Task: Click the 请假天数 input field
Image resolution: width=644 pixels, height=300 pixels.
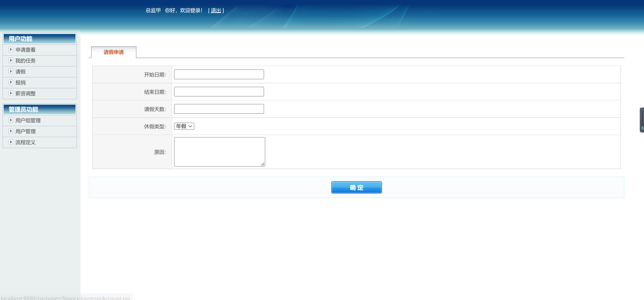Action: tap(219, 109)
